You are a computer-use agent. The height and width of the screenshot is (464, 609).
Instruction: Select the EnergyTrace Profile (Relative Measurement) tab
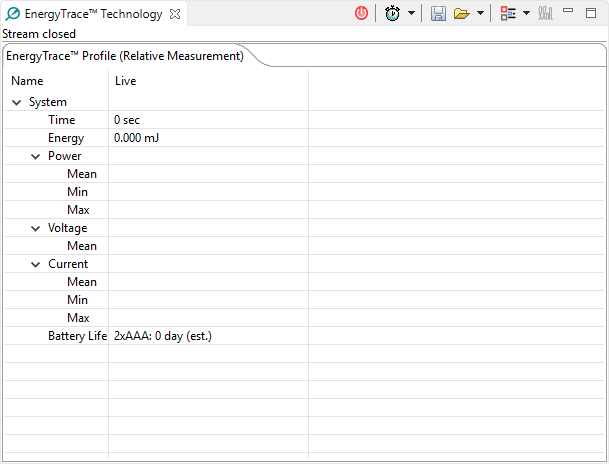tap(125, 56)
